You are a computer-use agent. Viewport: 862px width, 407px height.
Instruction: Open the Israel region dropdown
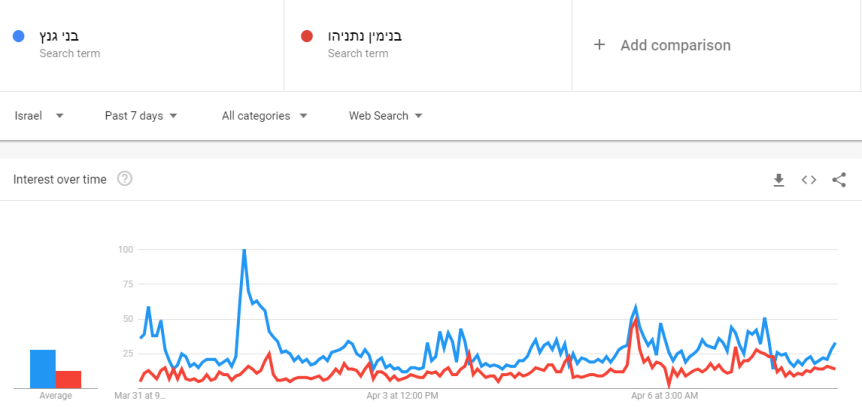tap(39, 116)
